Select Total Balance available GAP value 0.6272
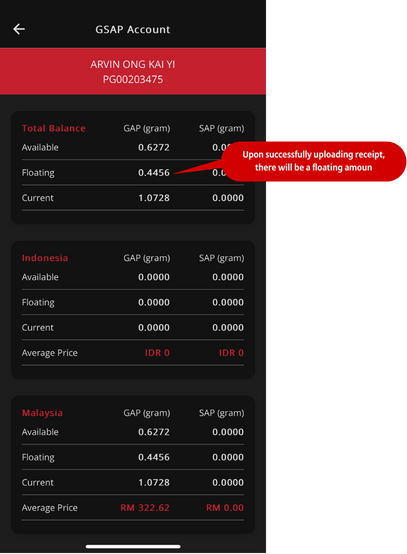 (x=154, y=147)
